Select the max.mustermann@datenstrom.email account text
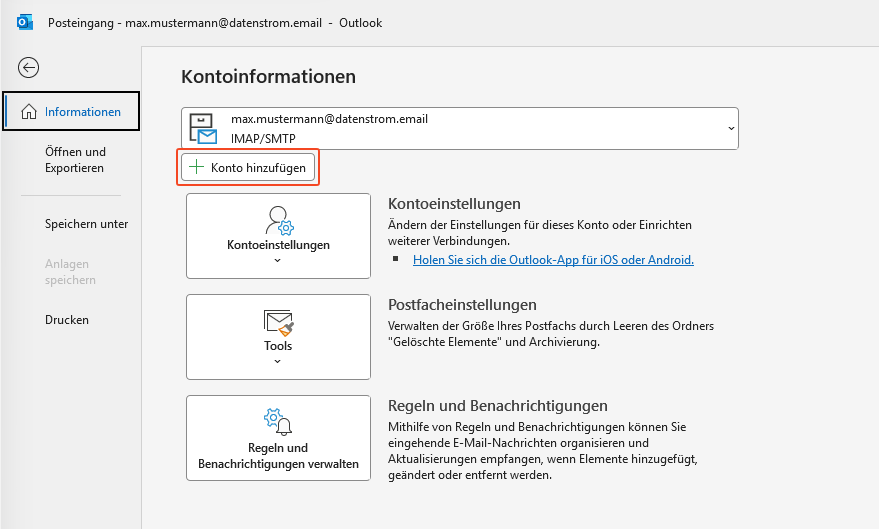This screenshot has width=879, height=529. pyautogui.click(x=329, y=119)
